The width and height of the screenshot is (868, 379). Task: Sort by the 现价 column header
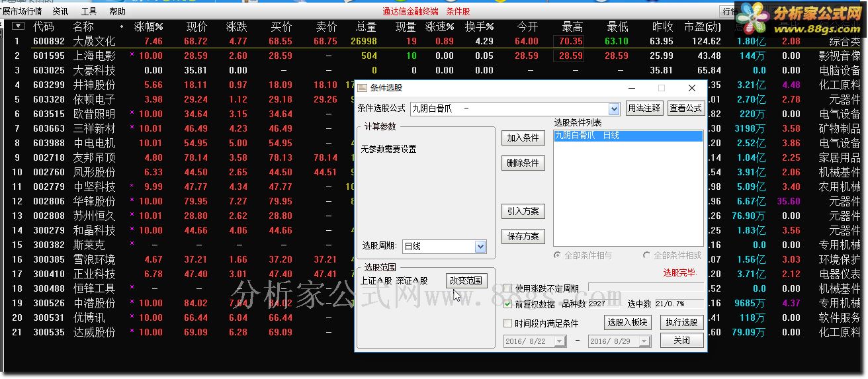pyautogui.click(x=196, y=26)
